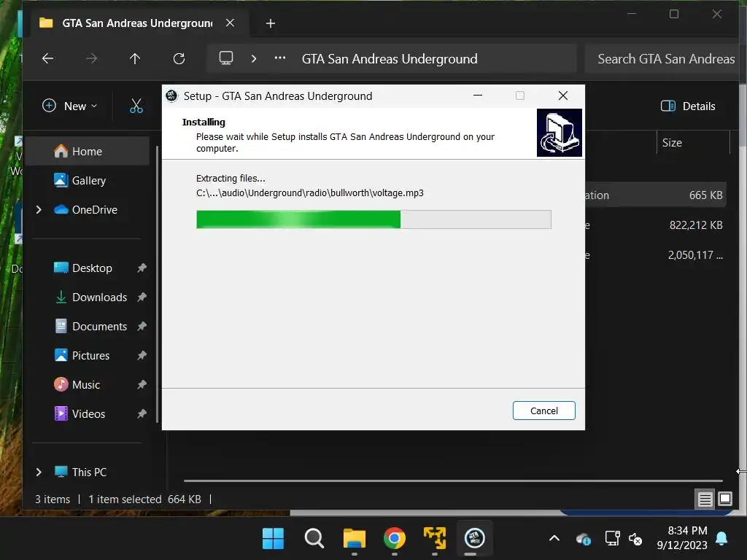The width and height of the screenshot is (747, 560).
Task: Open notifications with the bell icon
Action: pos(721,539)
